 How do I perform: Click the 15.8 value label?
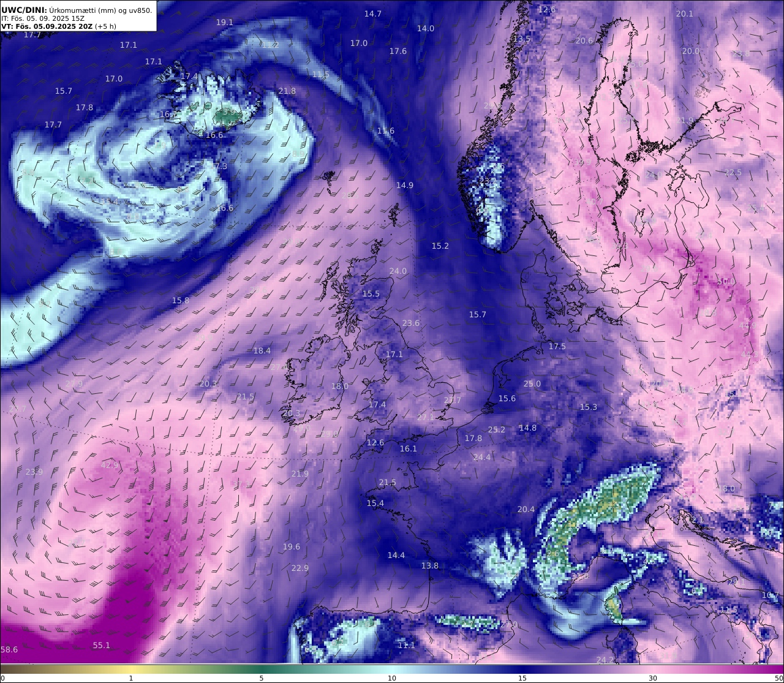coord(181,300)
